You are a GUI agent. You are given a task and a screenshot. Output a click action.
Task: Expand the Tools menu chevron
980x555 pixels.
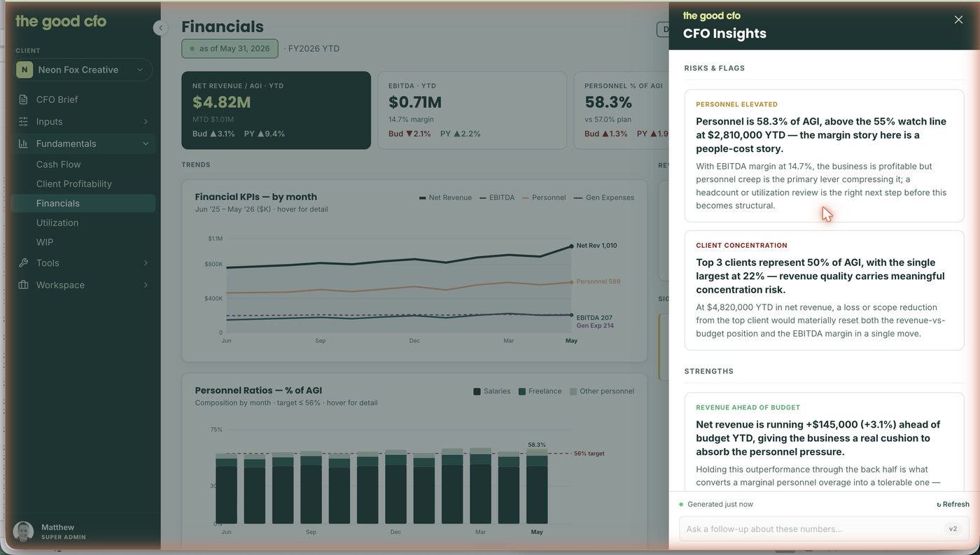click(146, 263)
